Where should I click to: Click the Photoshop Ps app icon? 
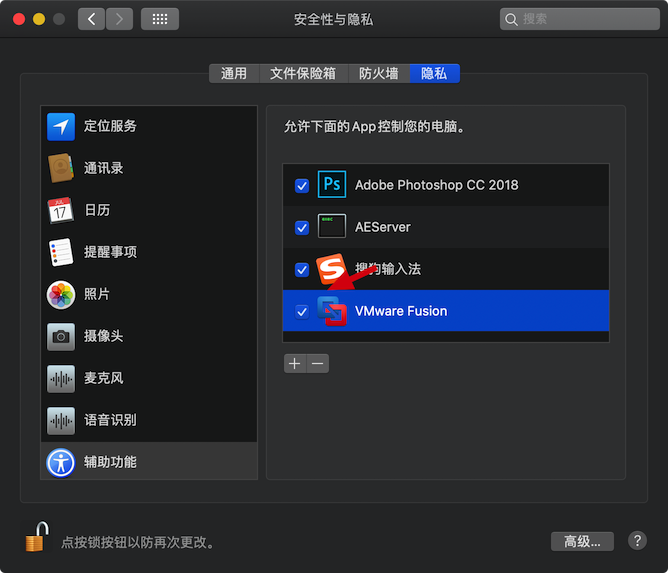332,184
